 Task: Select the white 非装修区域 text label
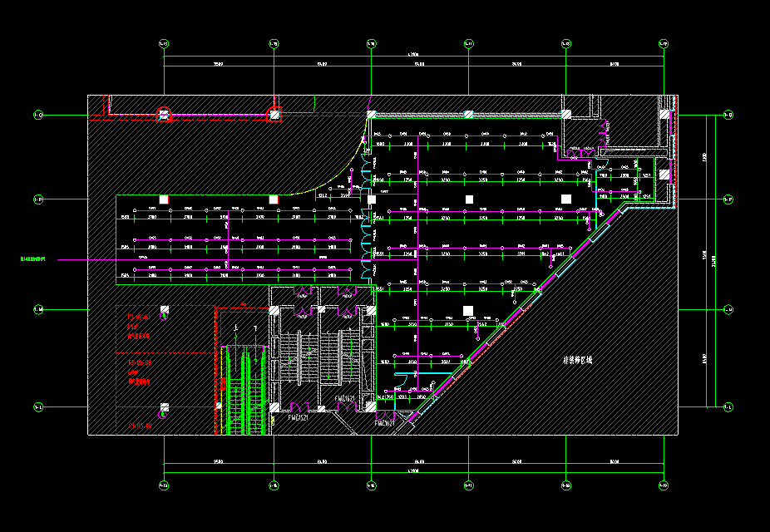pyautogui.click(x=578, y=362)
